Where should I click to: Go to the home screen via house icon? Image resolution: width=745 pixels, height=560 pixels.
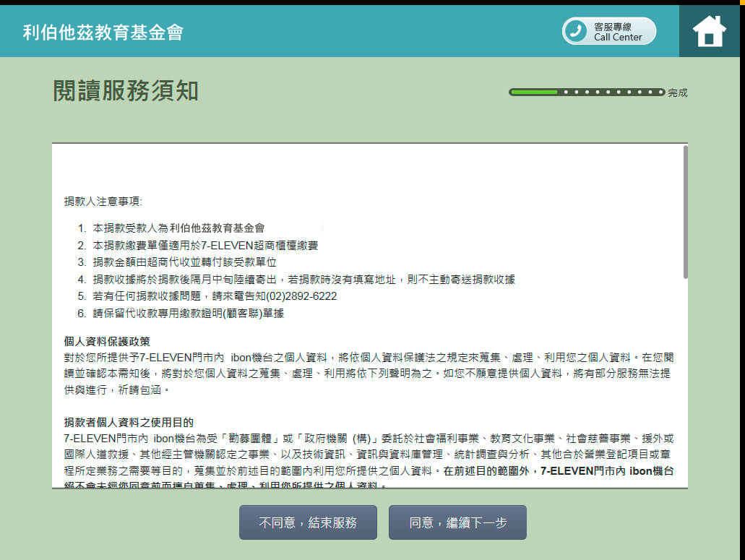(709, 31)
